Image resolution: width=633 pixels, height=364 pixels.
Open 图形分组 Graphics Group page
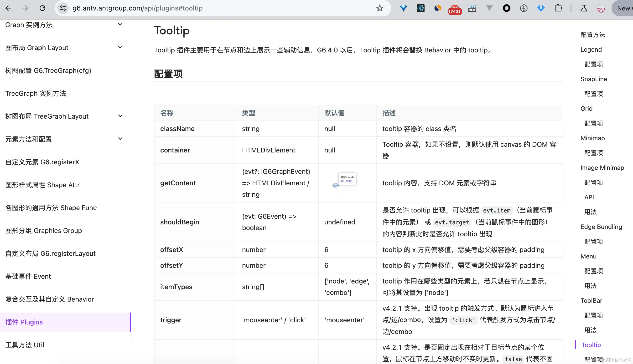[x=44, y=231]
